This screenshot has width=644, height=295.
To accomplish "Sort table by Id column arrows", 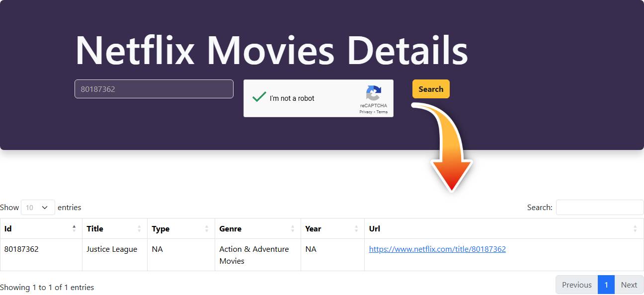I will (x=74, y=228).
